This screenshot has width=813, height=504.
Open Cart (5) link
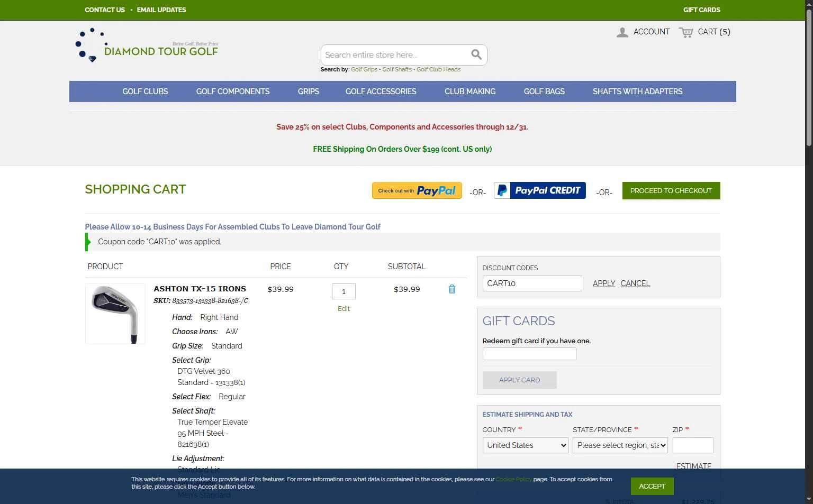(x=714, y=32)
